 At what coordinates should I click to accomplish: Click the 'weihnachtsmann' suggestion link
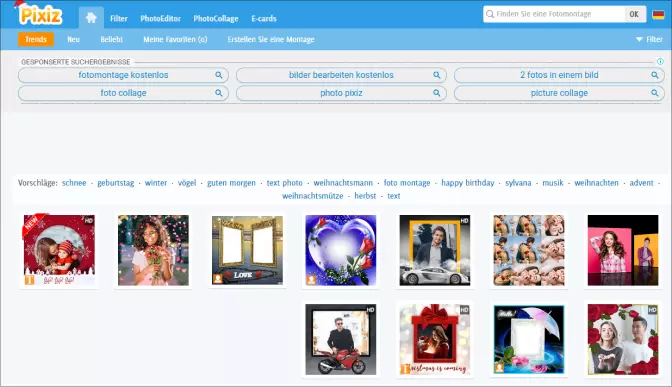343,183
